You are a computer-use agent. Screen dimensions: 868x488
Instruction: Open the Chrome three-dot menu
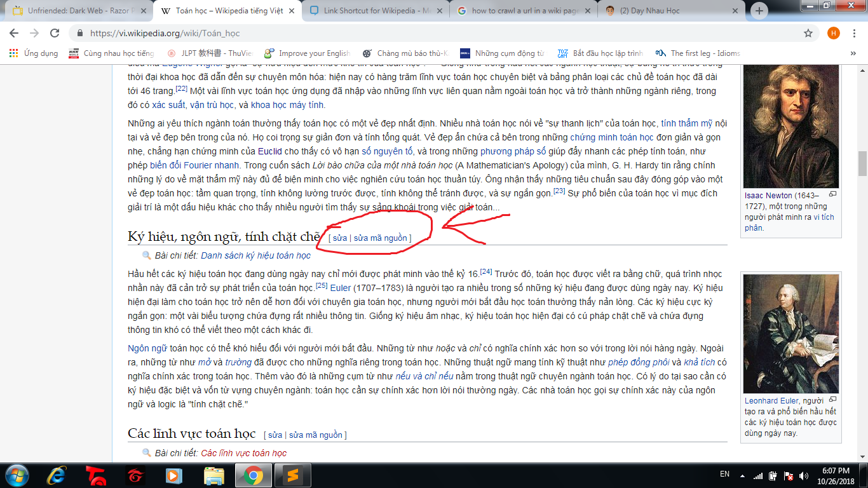click(x=855, y=33)
